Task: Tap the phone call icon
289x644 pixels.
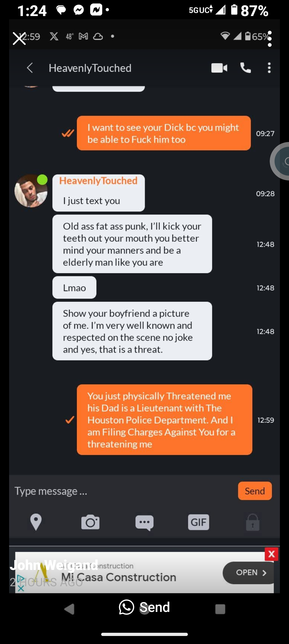Action: click(245, 68)
